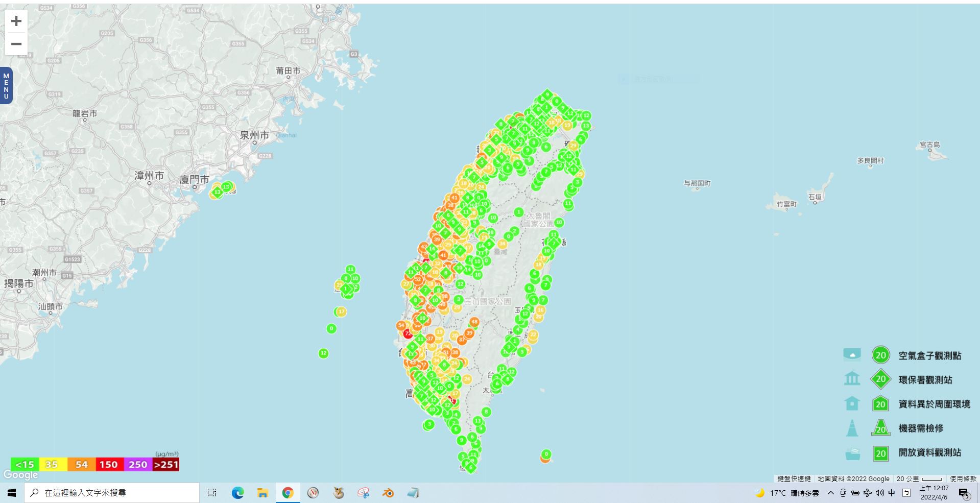Click the diamond 20 marker in the legend
This screenshot has height=503, width=980.
coord(880,379)
